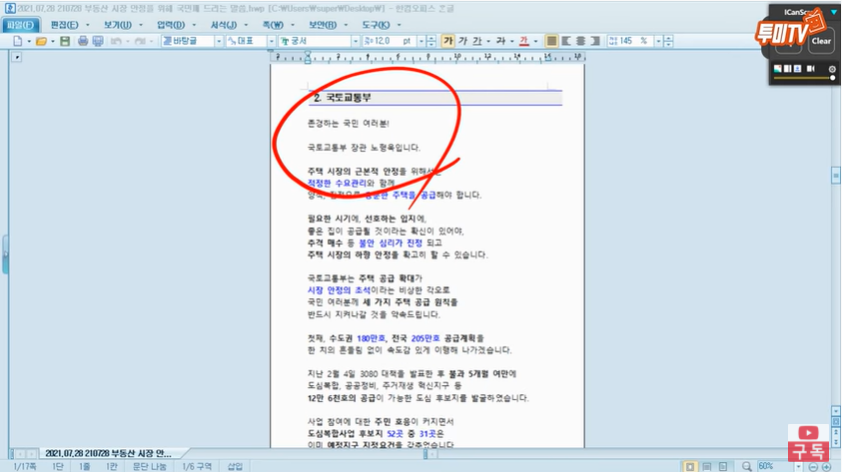Open font color dropdown arrow
This screenshot has width=842, height=472.
(x=535, y=41)
